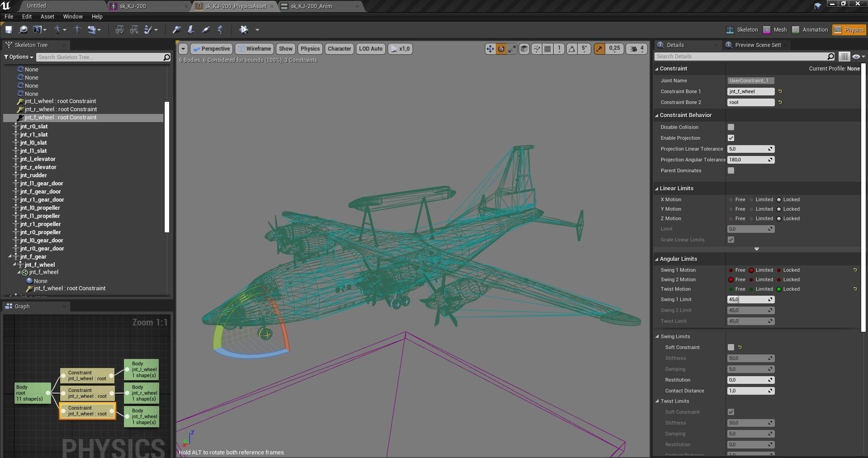Click the Details panel view options grid icon
The width and height of the screenshot is (868, 458).
844,57
